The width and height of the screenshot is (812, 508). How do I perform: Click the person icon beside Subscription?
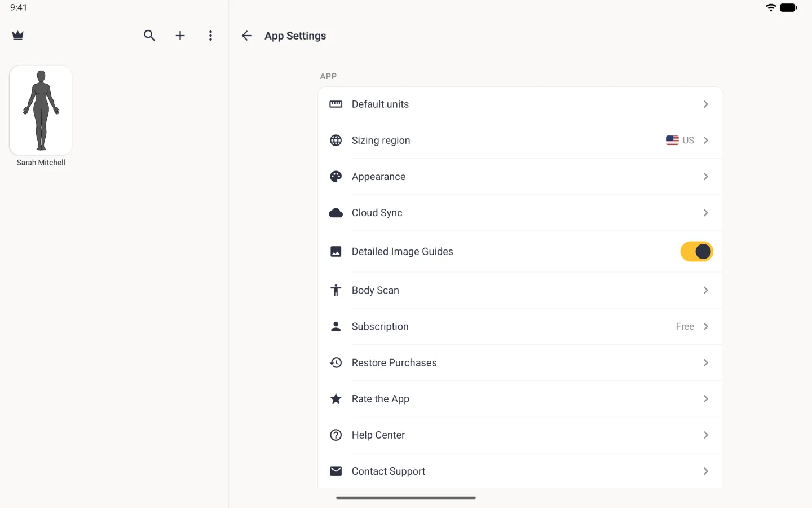coord(336,326)
